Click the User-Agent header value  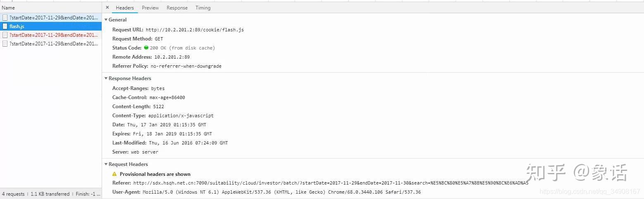pos(281,192)
